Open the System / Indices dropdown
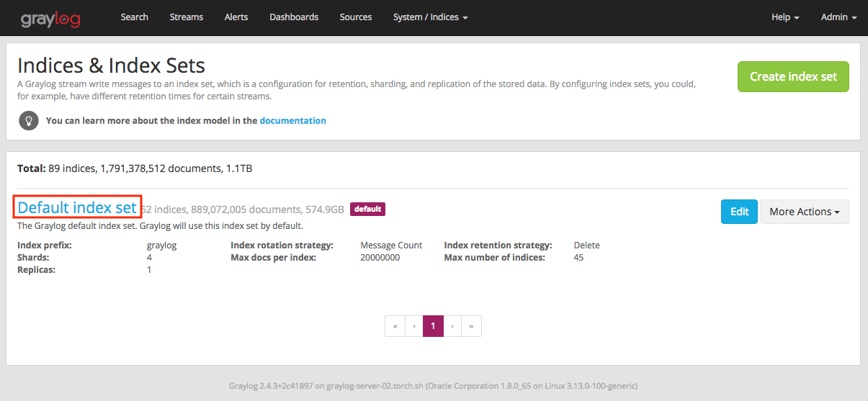This screenshot has height=401, width=868. click(x=430, y=17)
